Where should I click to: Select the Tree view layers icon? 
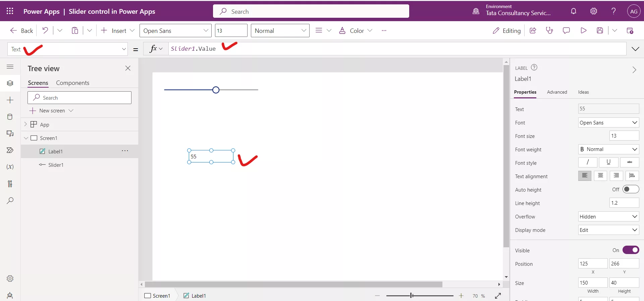[x=10, y=83]
